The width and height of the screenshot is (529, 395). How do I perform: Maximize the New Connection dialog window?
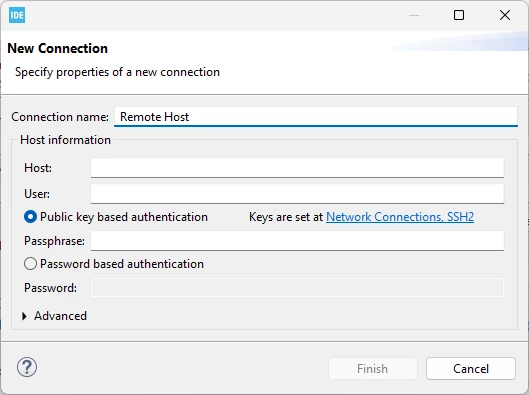click(459, 15)
